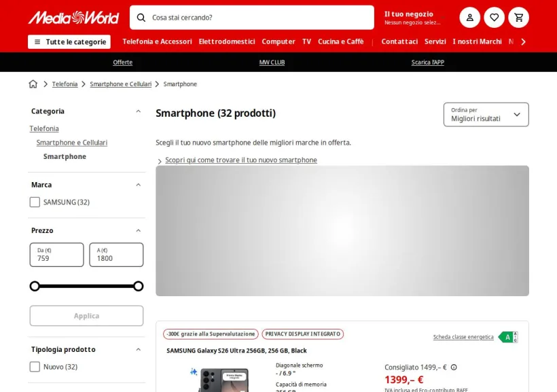Open the Elettrodomestici menu
The image size is (557, 392).
(227, 41)
